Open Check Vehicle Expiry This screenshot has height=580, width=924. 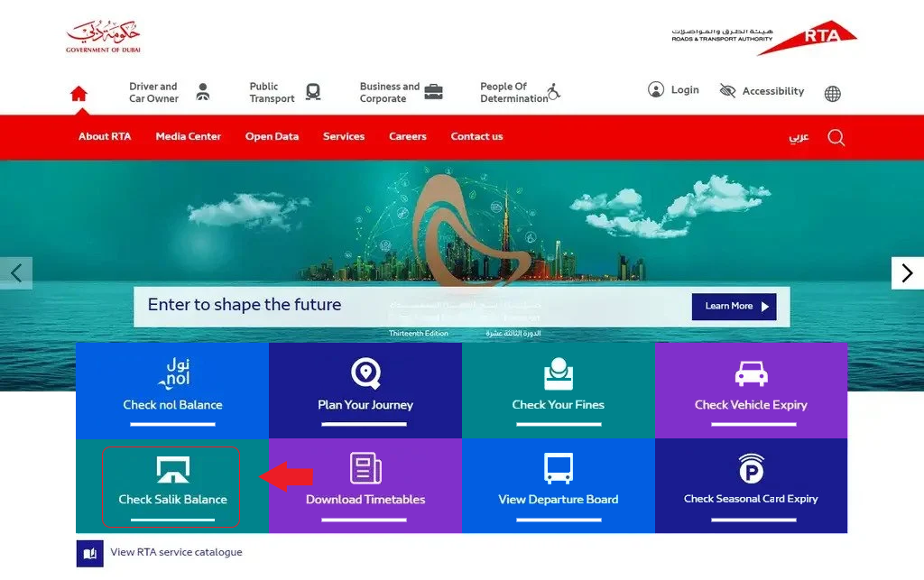751,391
